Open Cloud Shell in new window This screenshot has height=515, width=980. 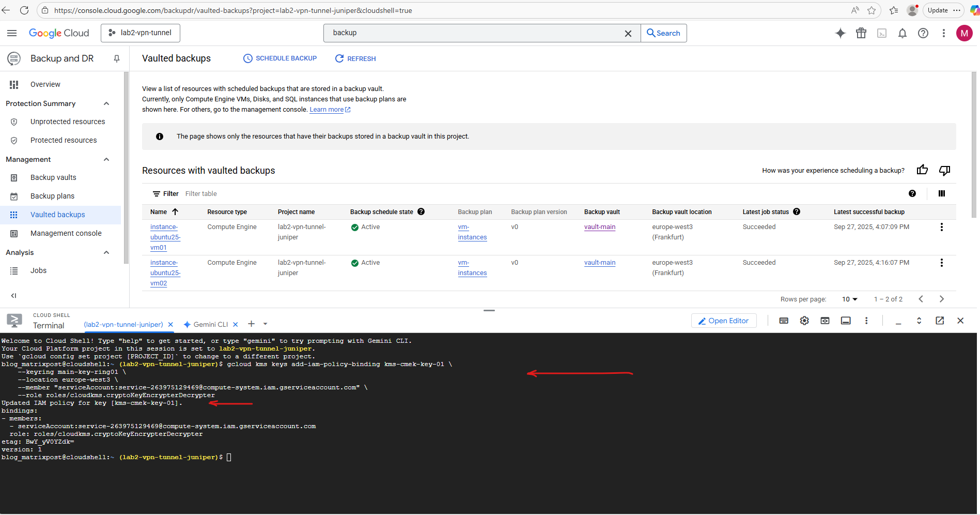940,321
